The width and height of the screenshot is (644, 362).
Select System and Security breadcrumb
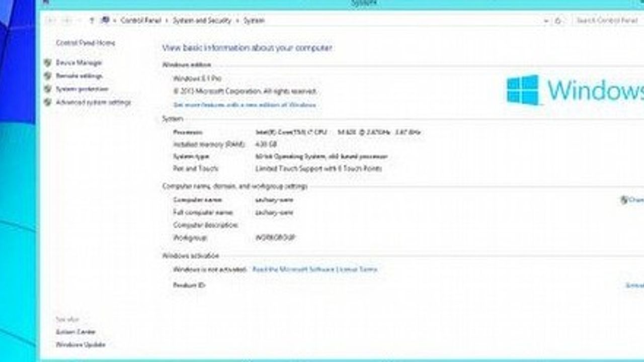tap(202, 21)
